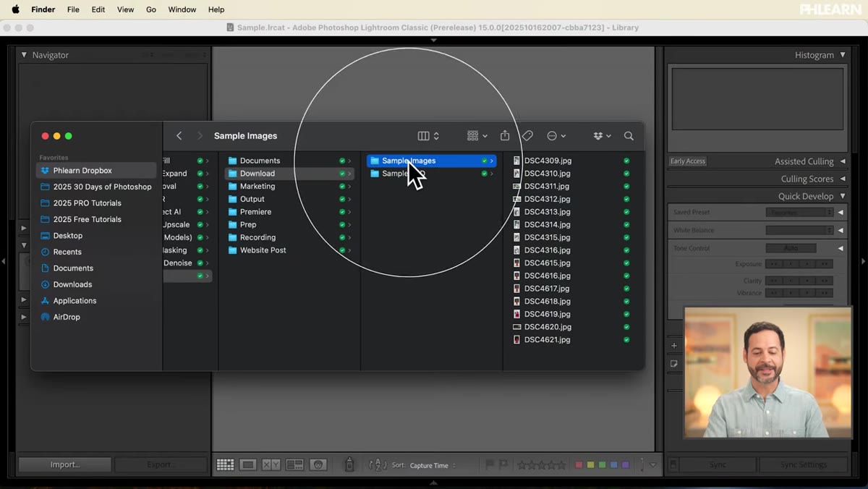Click the Finder forward arrow
868x489 pixels.
[200, 136]
